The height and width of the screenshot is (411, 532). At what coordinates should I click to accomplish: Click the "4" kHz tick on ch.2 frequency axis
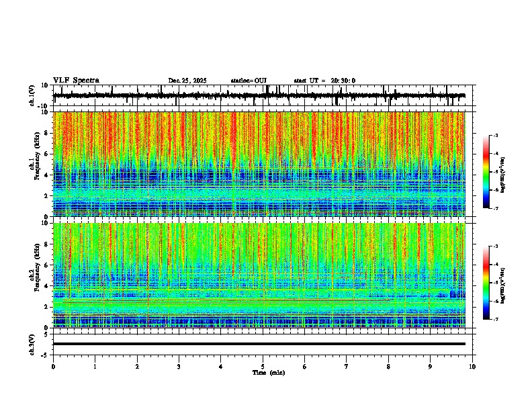point(48,286)
